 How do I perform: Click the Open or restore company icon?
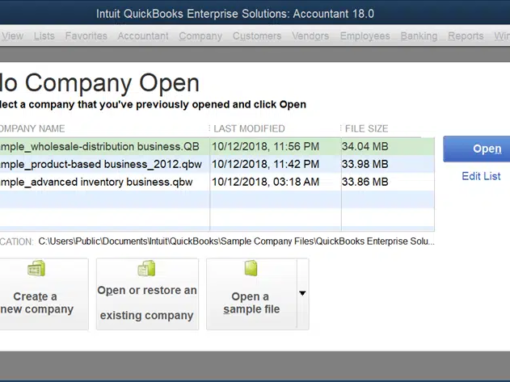pos(147,268)
